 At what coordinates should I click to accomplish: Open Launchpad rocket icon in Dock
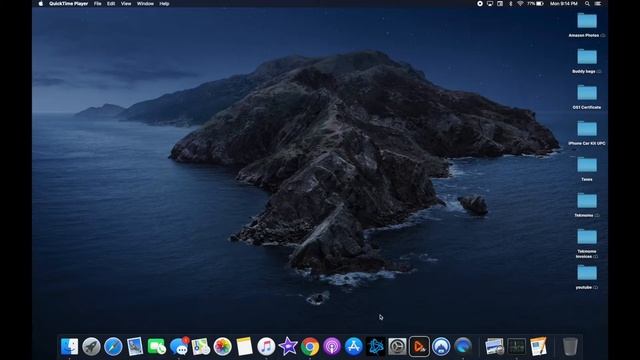(x=91, y=347)
